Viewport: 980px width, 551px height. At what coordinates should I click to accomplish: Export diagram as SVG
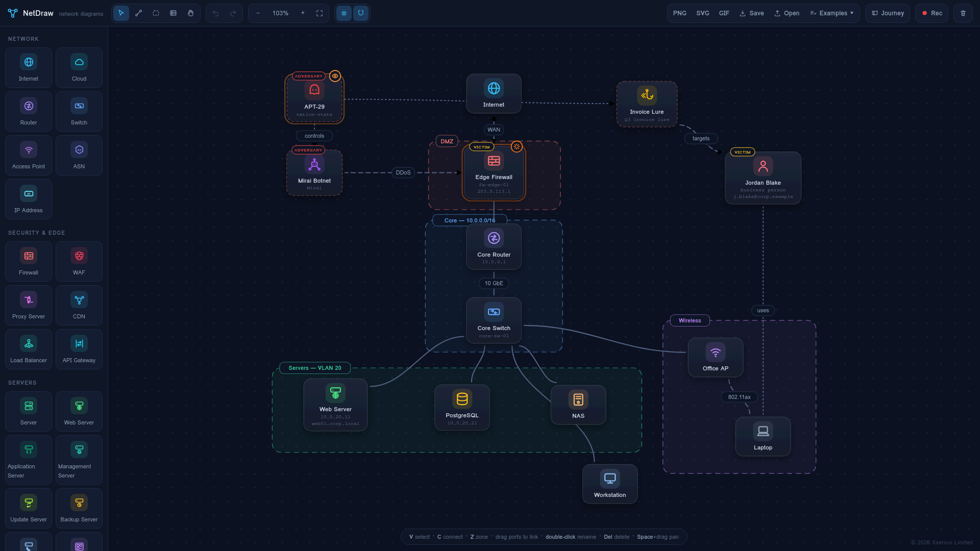point(702,13)
